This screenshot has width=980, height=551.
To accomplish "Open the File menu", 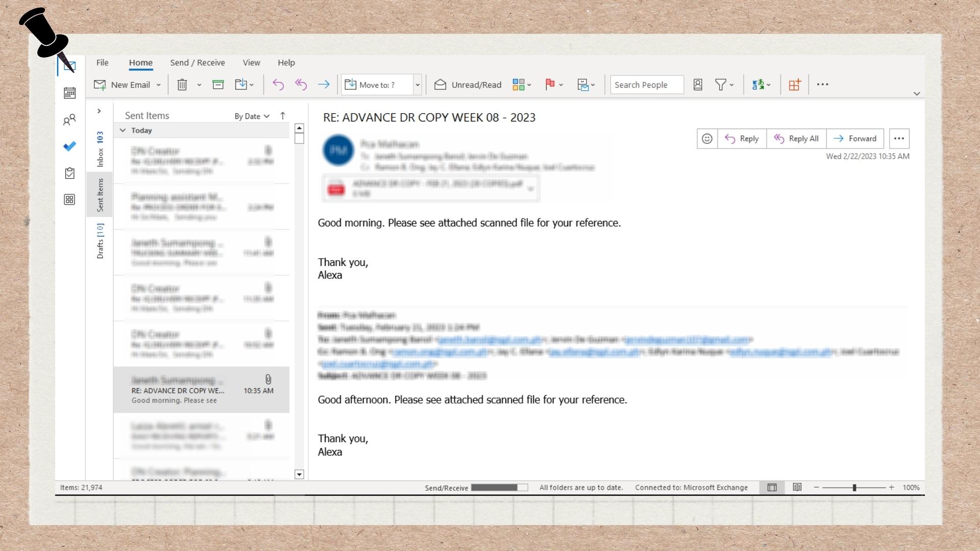I will pyautogui.click(x=103, y=63).
